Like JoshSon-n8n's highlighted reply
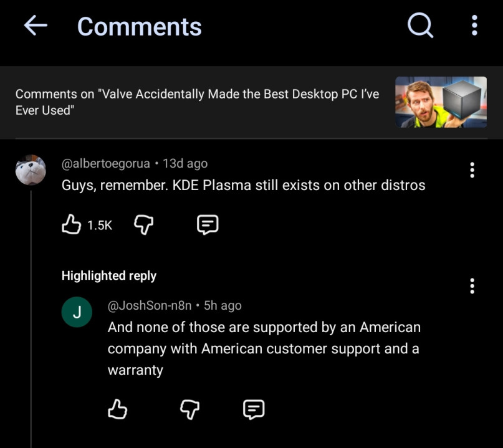 click(117, 409)
